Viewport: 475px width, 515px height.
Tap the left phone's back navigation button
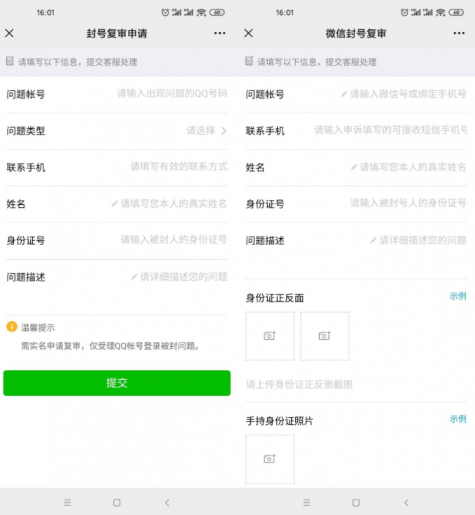[167, 502]
